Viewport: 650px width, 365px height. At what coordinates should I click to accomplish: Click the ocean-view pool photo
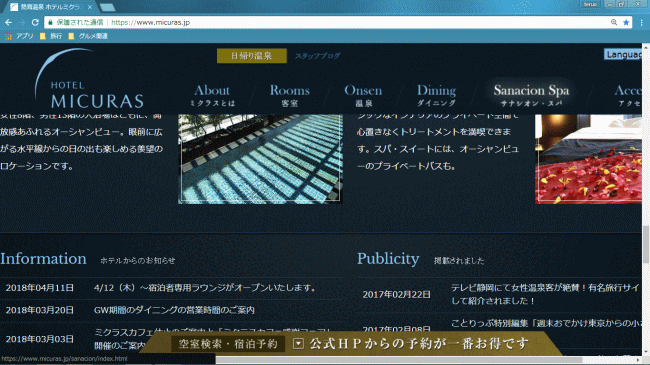pos(260,159)
